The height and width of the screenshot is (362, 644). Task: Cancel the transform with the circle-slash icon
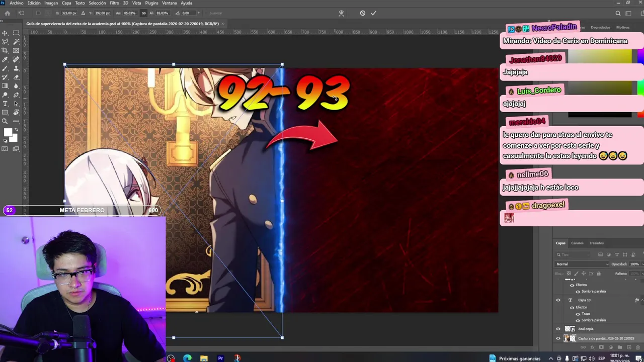tap(362, 13)
